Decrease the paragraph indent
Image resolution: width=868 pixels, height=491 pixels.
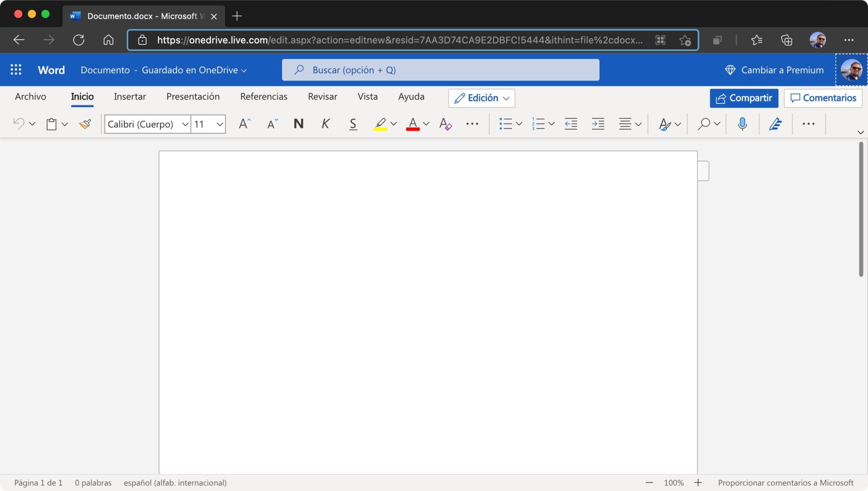click(571, 124)
